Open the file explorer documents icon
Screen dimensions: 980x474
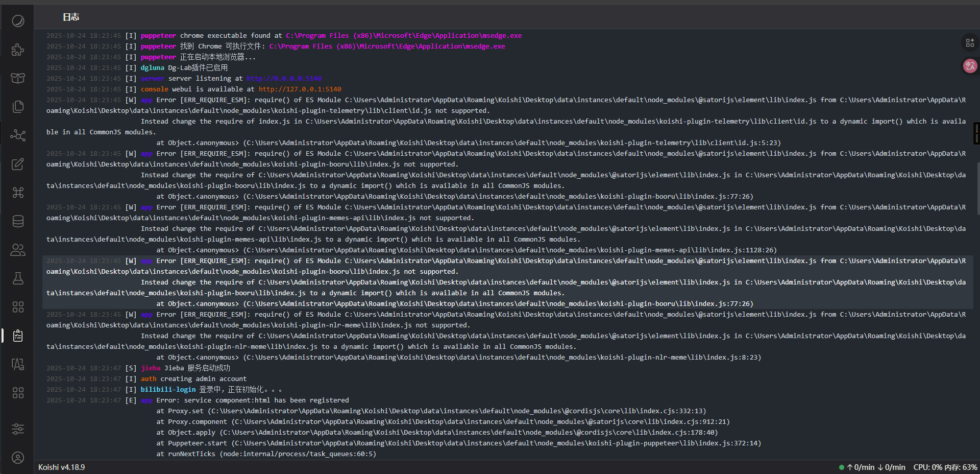point(18,106)
